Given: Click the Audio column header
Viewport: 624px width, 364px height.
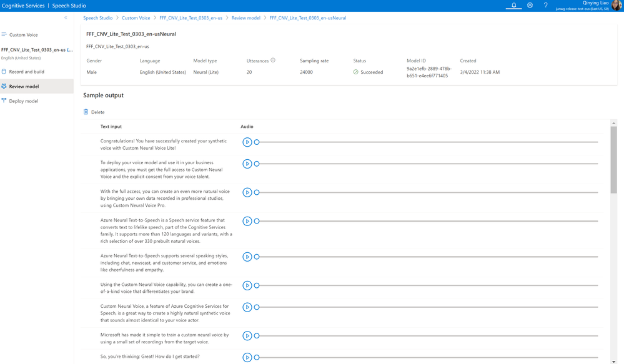Looking at the screenshot, I should click(247, 127).
